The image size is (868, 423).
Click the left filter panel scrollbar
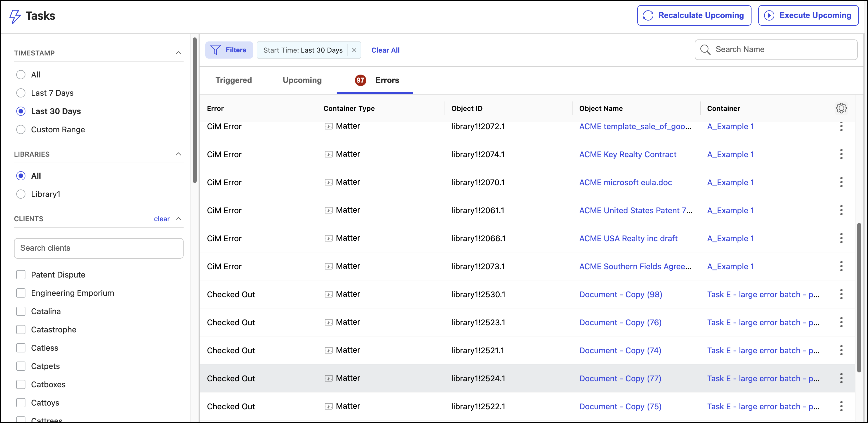(x=194, y=110)
